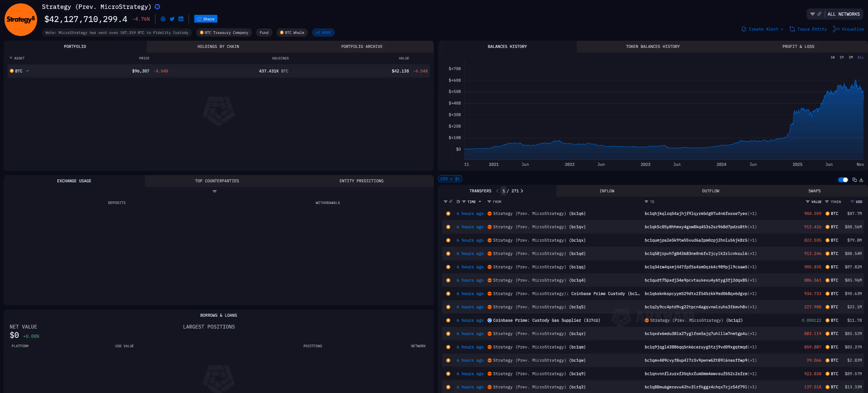Open the Twitter profile icon
868x393 pixels.
[x=172, y=19]
